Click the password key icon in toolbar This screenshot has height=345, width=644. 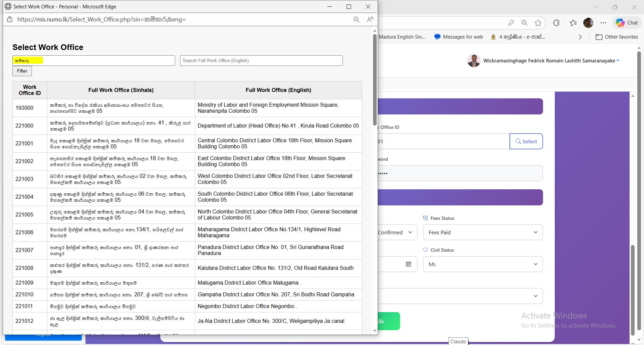pyautogui.click(x=511, y=23)
